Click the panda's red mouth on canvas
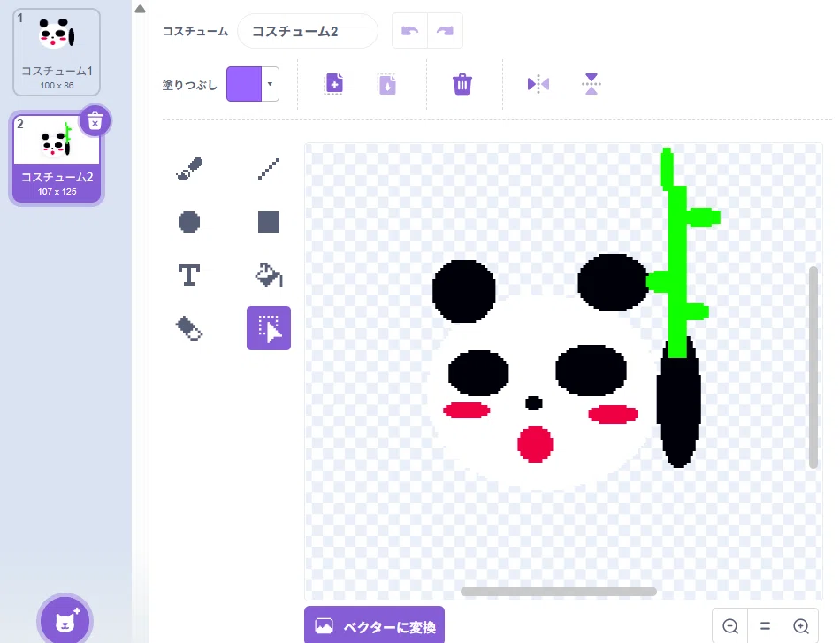Image resolution: width=840 pixels, height=643 pixels. tap(535, 444)
